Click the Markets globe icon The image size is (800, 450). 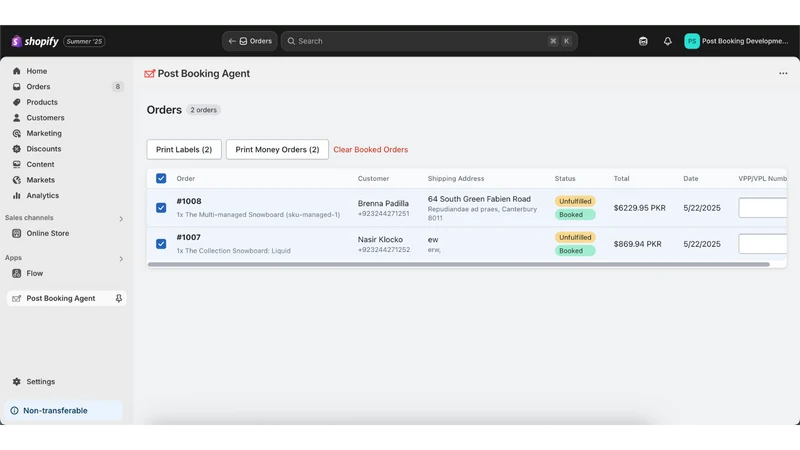[17, 180]
